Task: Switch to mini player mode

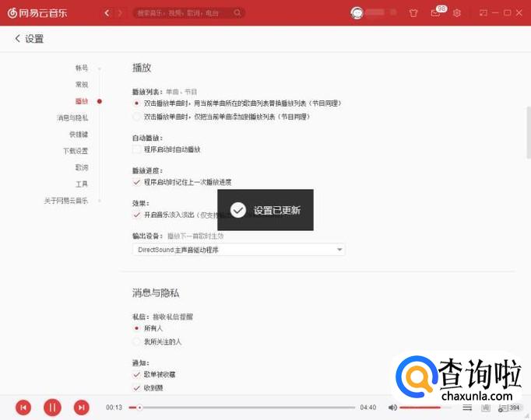Action: point(483,13)
